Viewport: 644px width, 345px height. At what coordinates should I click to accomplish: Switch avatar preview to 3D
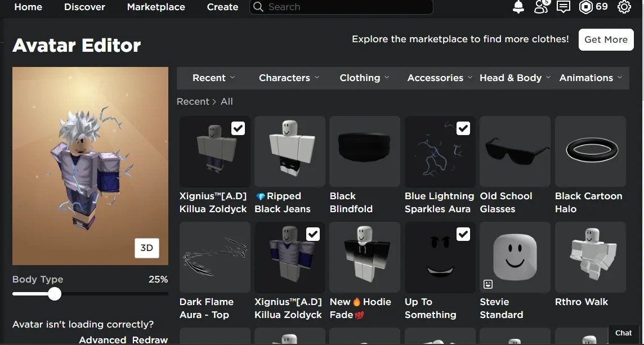point(146,248)
